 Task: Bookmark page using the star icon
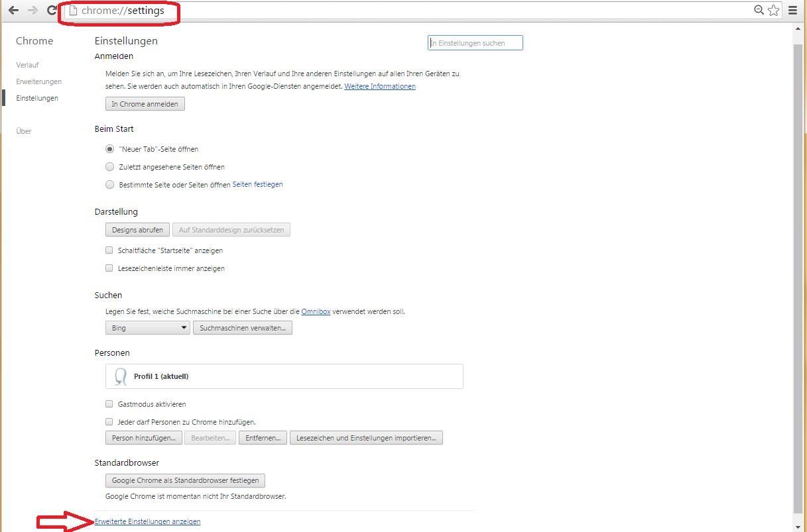pos(773,10)
